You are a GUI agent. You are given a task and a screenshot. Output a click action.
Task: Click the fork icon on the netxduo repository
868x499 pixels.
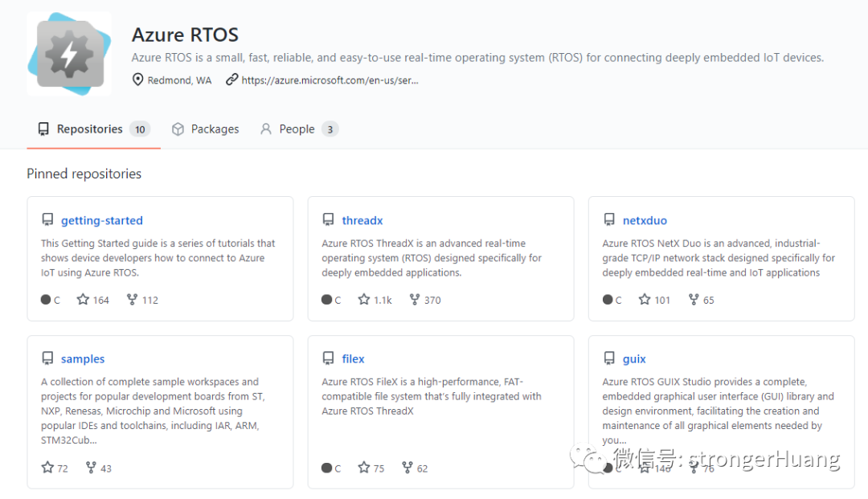click(693, 299)
